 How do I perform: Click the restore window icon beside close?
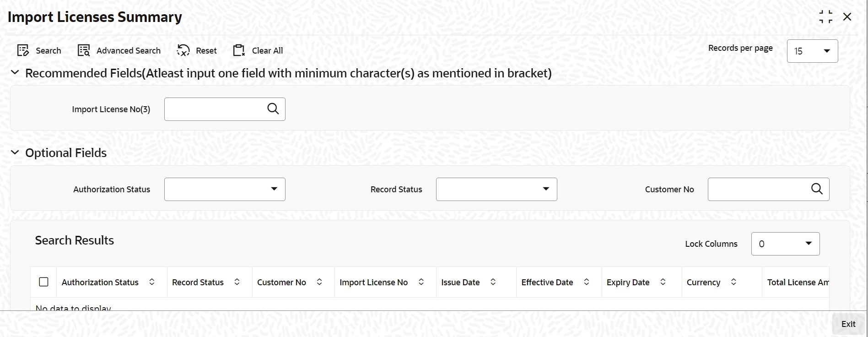point(826,17)
